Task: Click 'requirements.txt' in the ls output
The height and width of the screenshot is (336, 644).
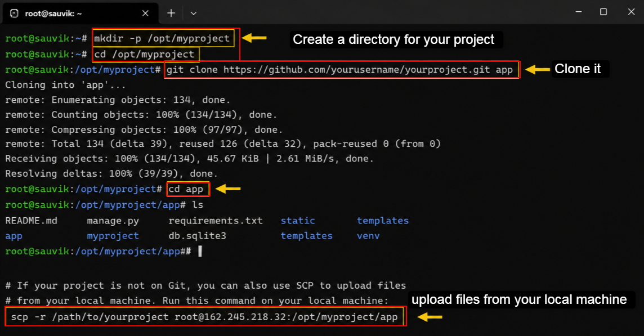Action: [x=216, y=221]
